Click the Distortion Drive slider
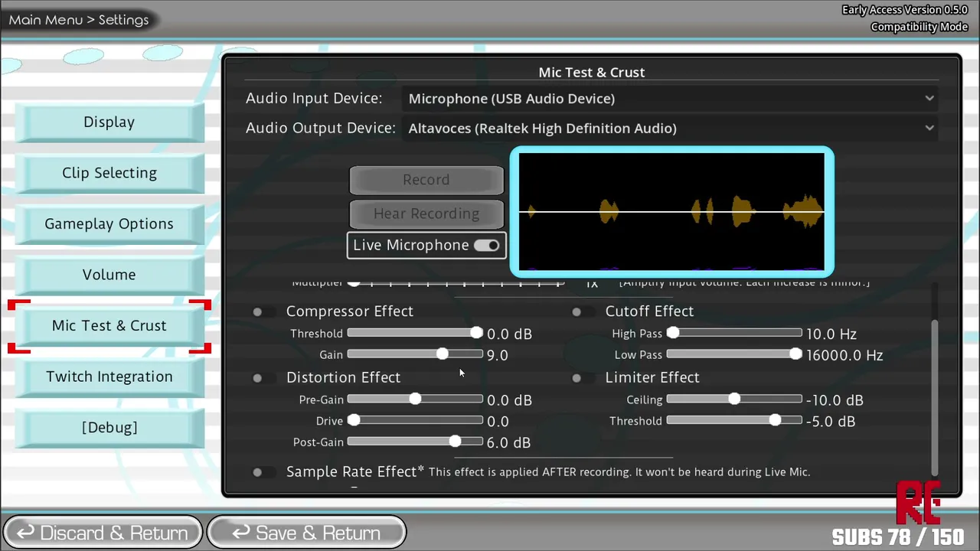This screenshot has width=980, height=551. coord(415,420)
